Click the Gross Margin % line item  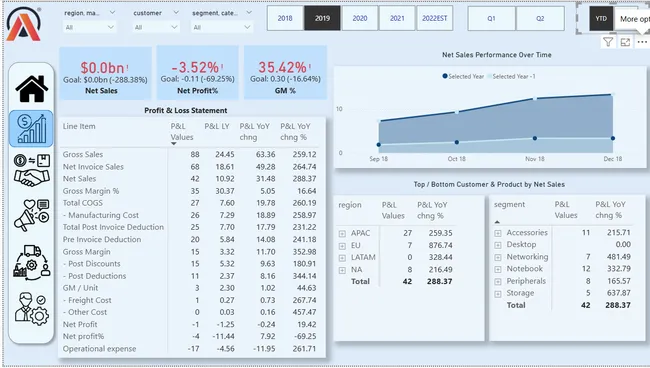[x=91, y=191]
